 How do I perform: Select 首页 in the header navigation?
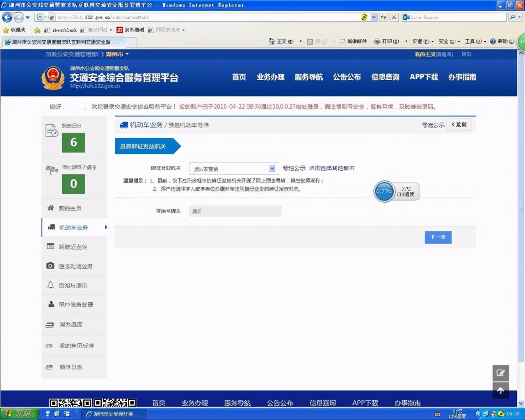pos(239,77)
